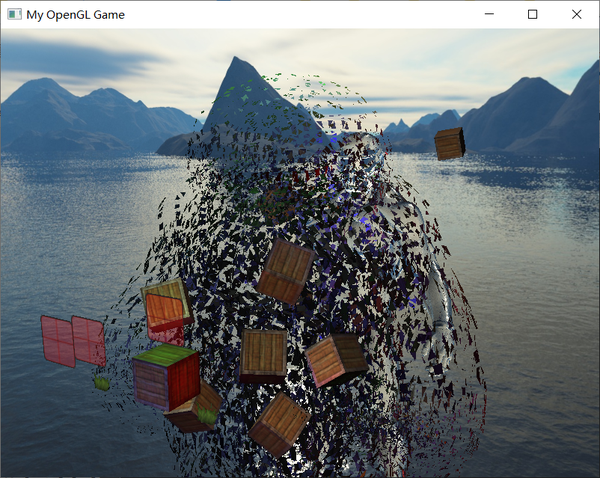The image size is (600, 478).
Task: Click the application icon in title bar
Action: coord(15,15)
